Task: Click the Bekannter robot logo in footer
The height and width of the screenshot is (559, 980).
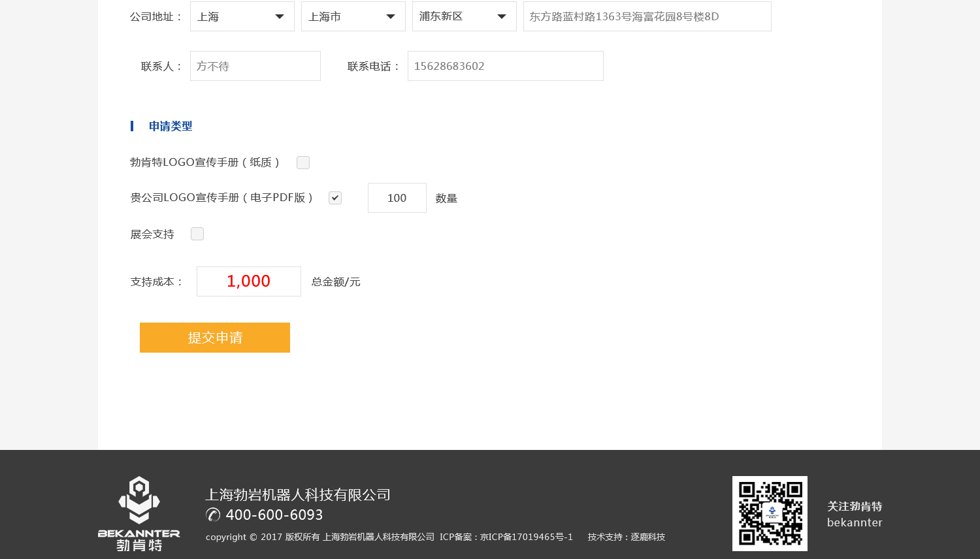Action: [x=139, y=513]
